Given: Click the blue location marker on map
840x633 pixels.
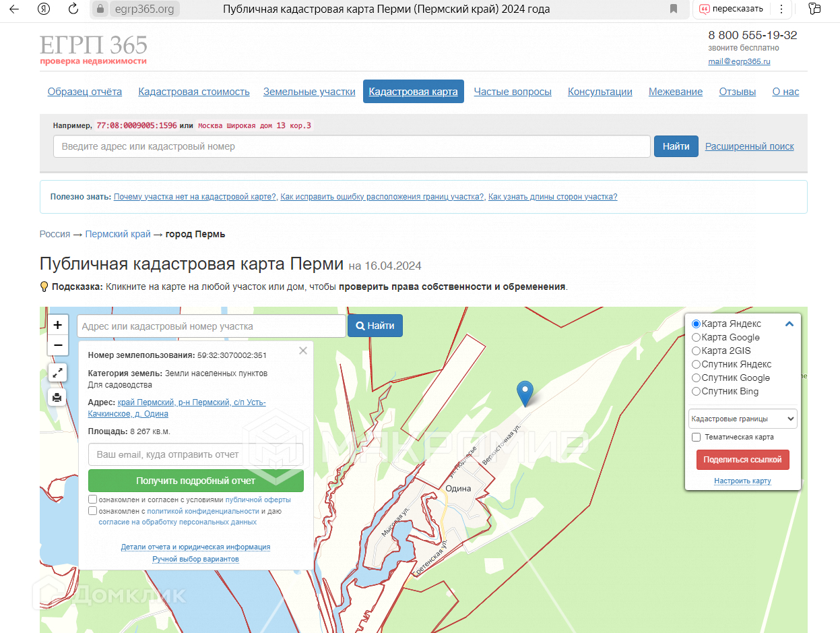Looking at the screenshot, I should tap(524, 392).
